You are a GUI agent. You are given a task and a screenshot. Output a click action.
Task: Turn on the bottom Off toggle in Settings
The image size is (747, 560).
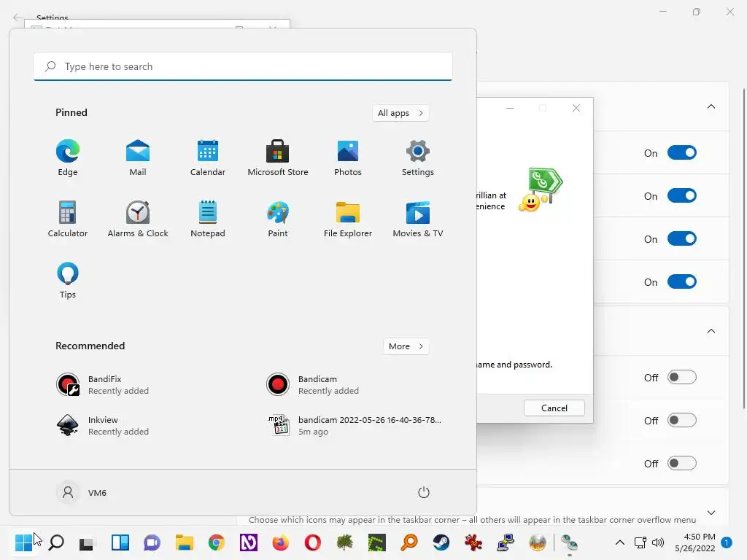pos(682,463)
